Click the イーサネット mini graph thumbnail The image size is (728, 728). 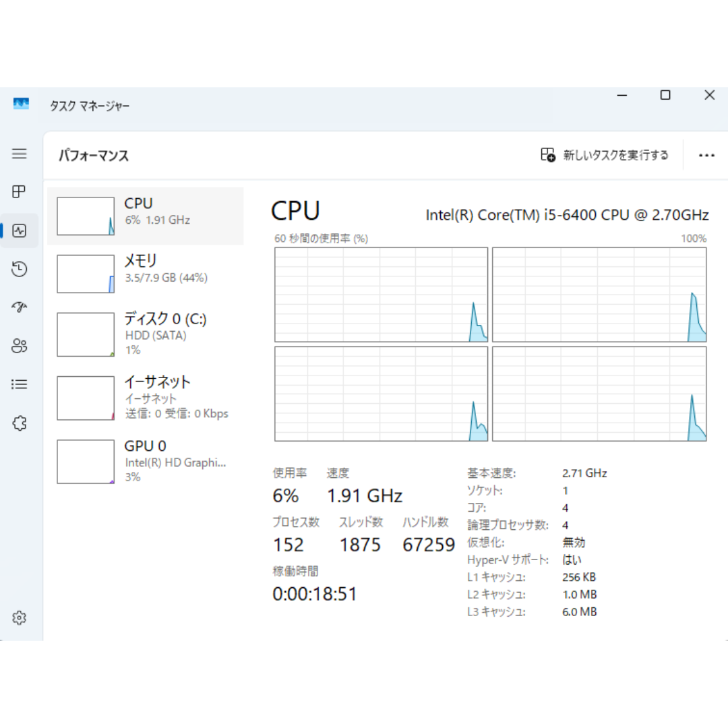86,398
